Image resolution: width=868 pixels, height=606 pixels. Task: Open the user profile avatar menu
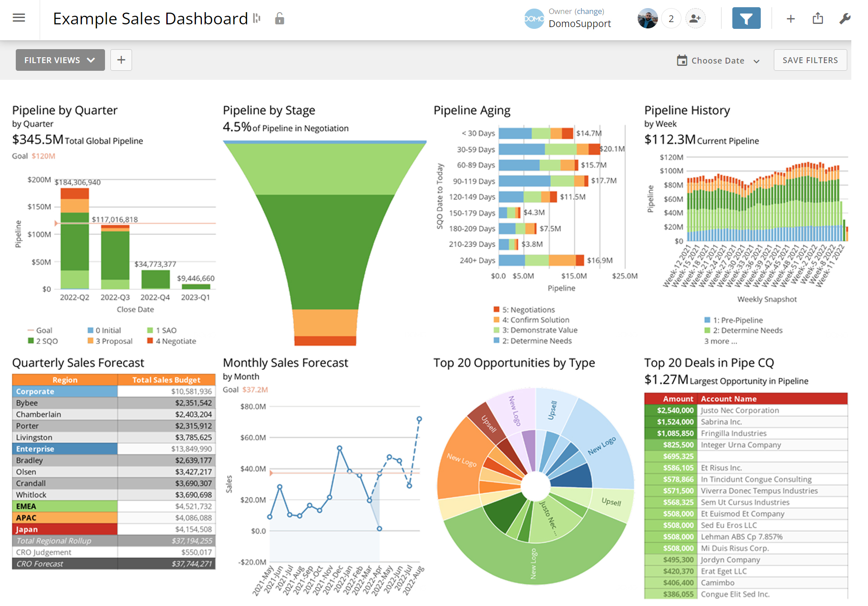(x=648, y=18)
